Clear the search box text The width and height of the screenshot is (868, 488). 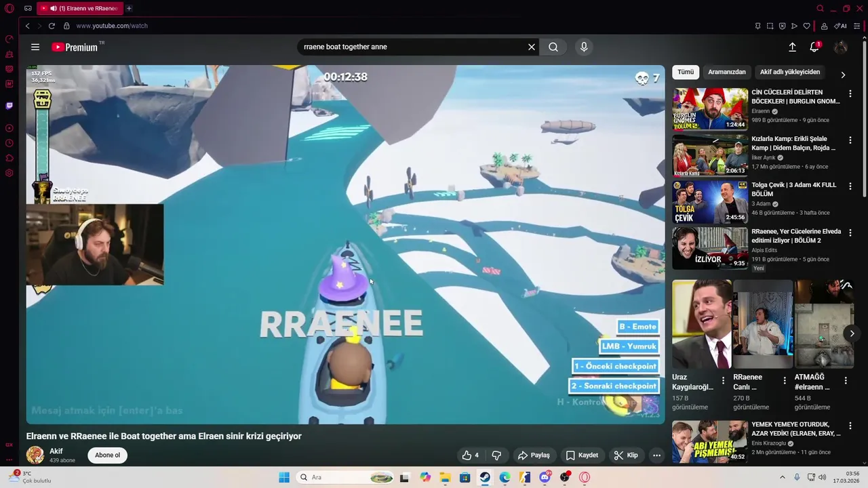coord(532,47)
